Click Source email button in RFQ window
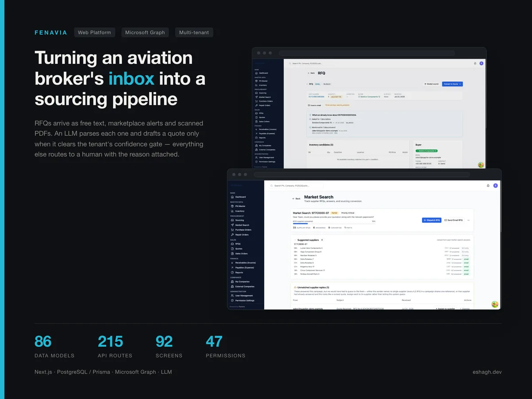This screenshot has width=532, height=399. 314,106
